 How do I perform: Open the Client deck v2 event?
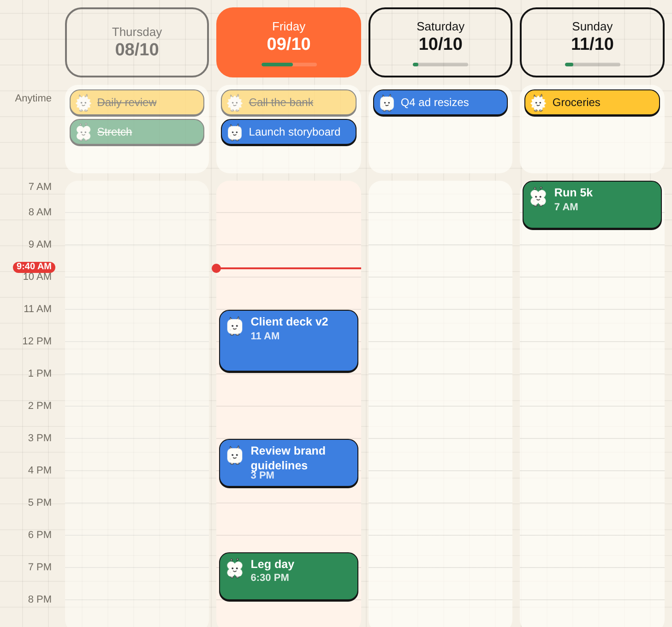[289, 341]
